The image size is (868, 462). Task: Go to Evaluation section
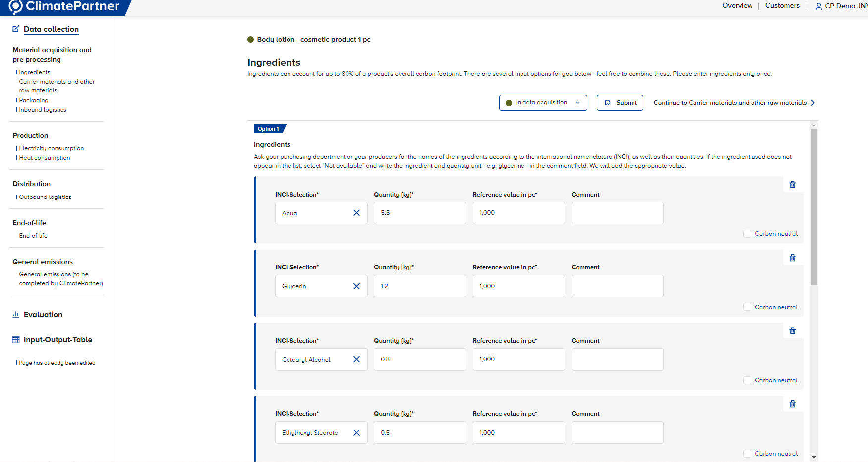[43, 315]
